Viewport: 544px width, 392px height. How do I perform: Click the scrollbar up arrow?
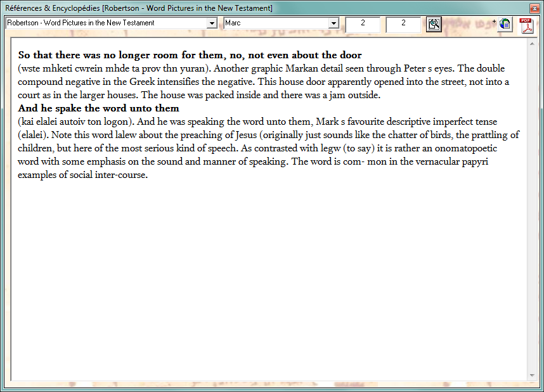tap(532, 44)
